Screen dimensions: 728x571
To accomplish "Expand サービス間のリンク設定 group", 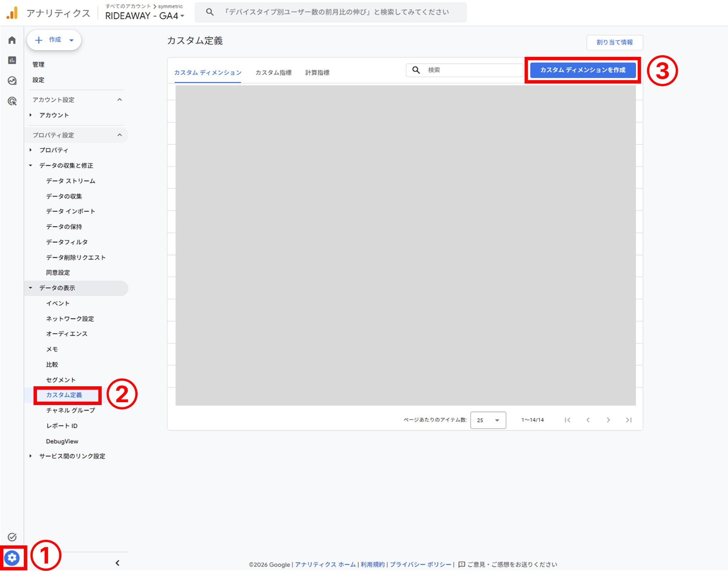I will [x=31, y=456].
